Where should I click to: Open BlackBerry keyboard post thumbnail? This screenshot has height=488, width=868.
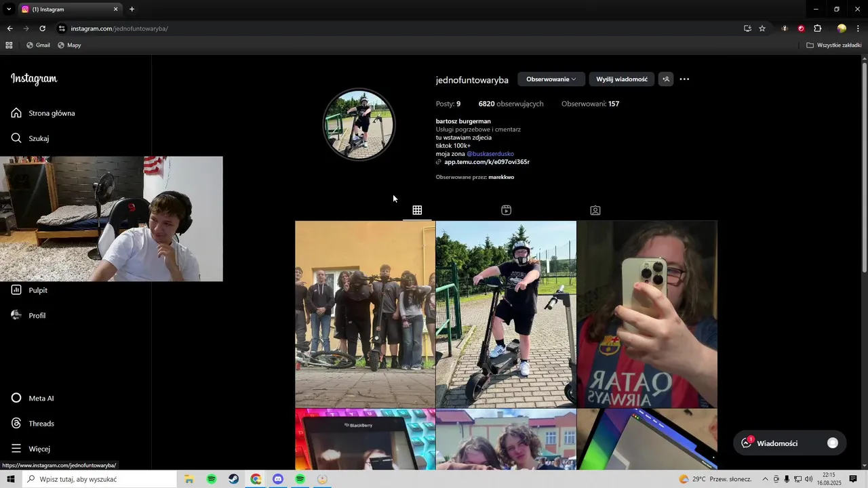(365, 439)
